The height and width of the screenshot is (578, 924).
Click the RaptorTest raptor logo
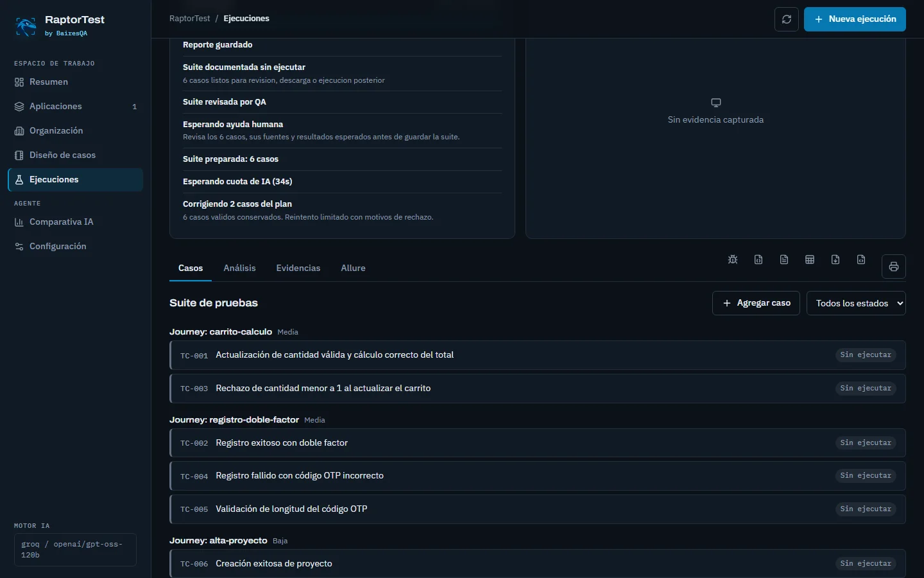pos(26,26)
